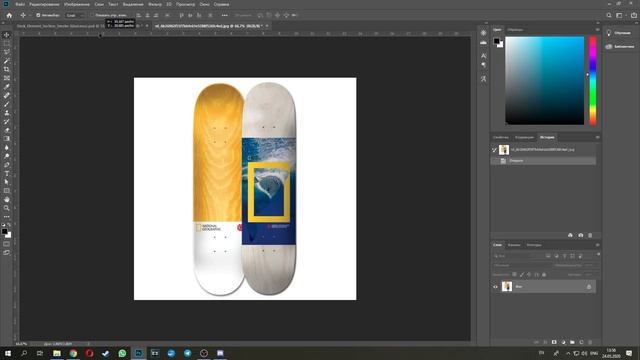The height and width of the screenshot is (360, 640).
Task: Create new snapshot in History panel
Action: click(580, 235)
